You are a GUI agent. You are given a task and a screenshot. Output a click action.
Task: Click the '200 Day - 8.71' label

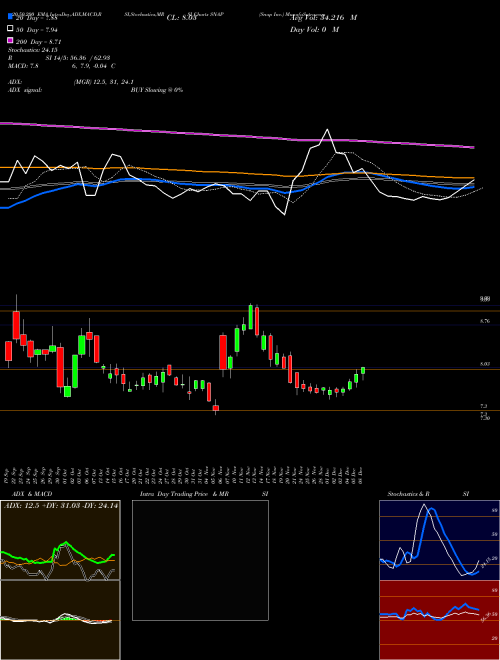click(x=39, y=41)
